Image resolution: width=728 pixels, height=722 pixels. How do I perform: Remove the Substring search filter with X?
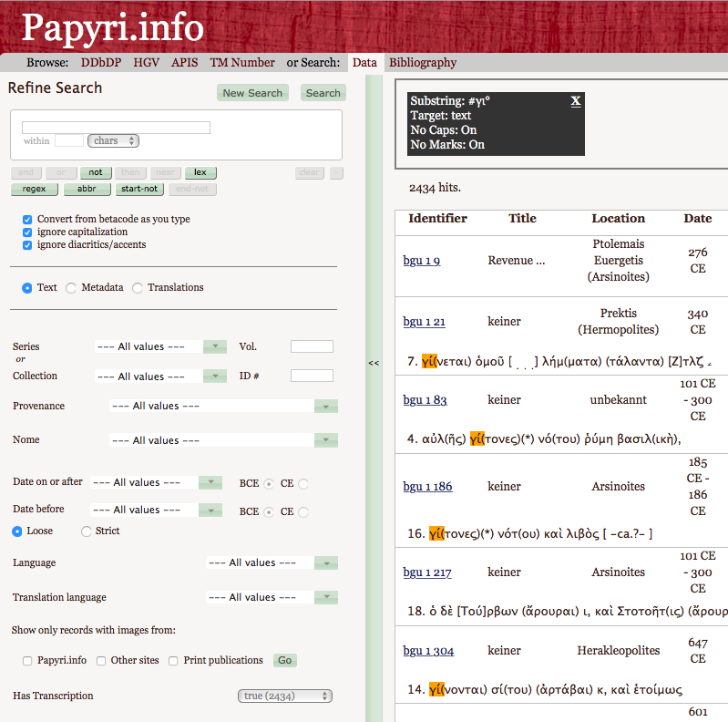click(x=575, y=101)
